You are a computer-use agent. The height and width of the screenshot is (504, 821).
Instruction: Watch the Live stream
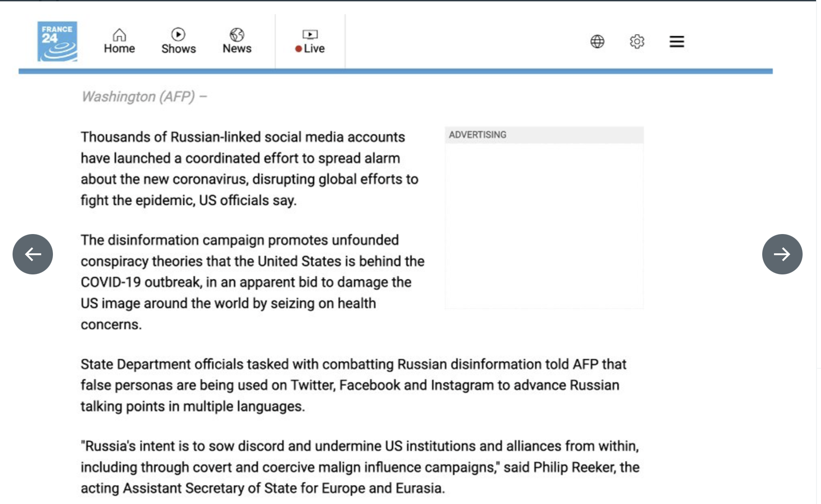310,41
